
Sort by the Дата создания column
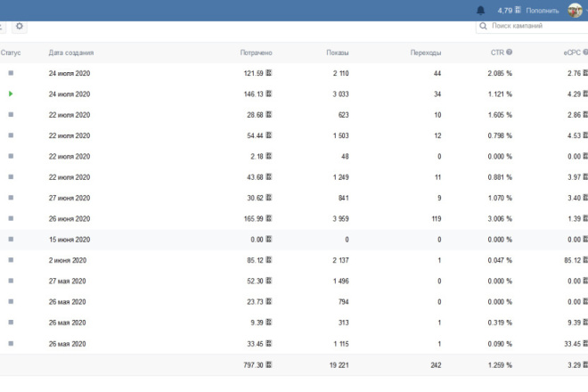pyautogui.click(x=71, y=53)
